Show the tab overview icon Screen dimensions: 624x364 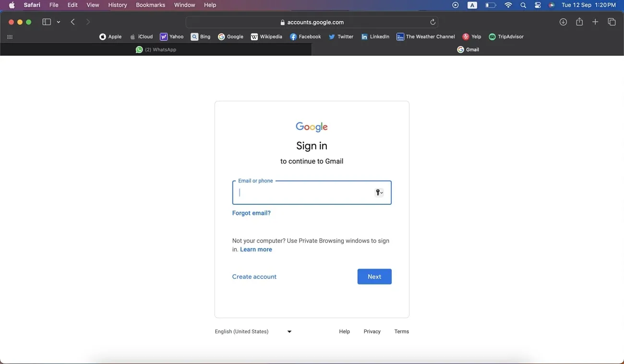pyautogui.click(x=612, y=22)
